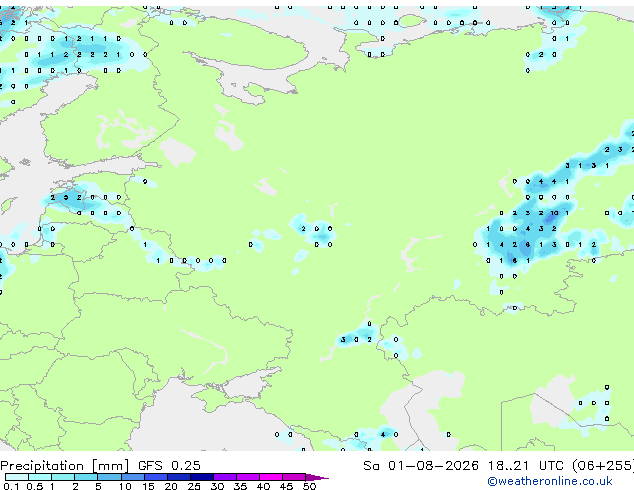Click the '0.1' legend scale value
Viewport: 634px width, 490px height.
click(x=12, y=486)
